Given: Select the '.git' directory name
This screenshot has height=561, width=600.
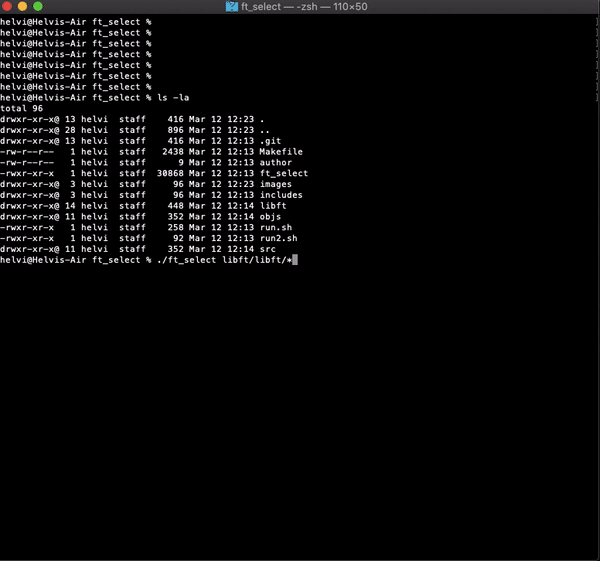Looking at the screenshot, I should (270, 141).
